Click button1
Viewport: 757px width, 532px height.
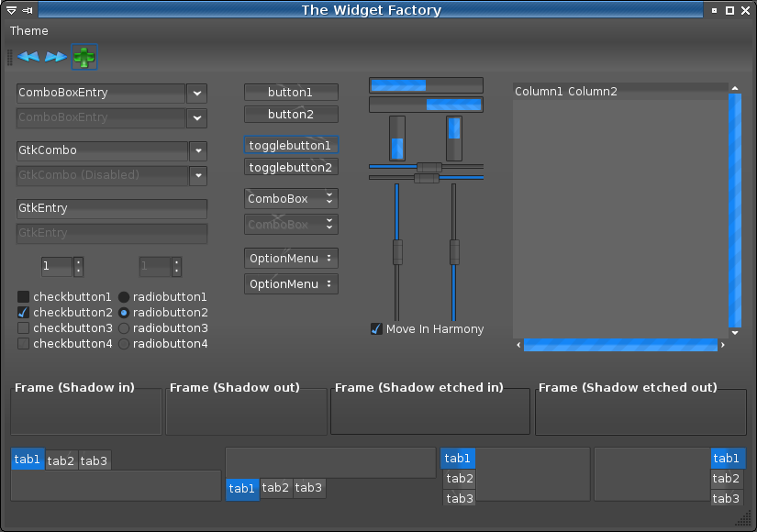coord(291,93)
